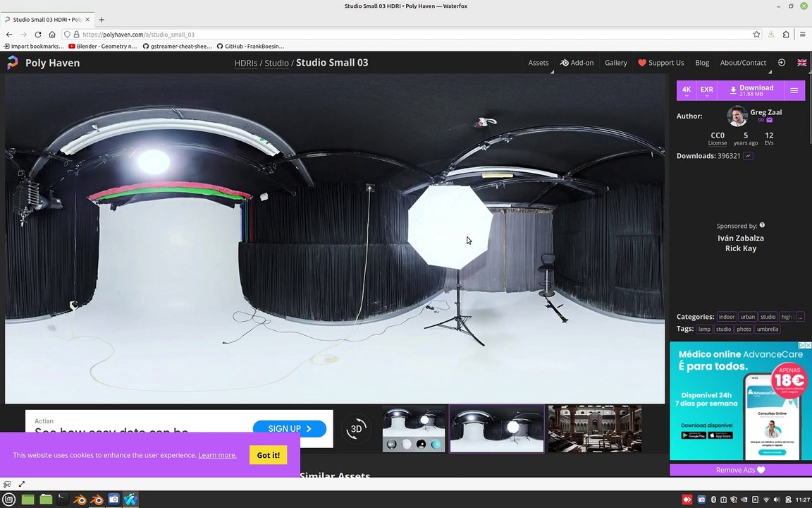Select the library interior thumbnail
812x508 pixels.
tap(594, 429)
